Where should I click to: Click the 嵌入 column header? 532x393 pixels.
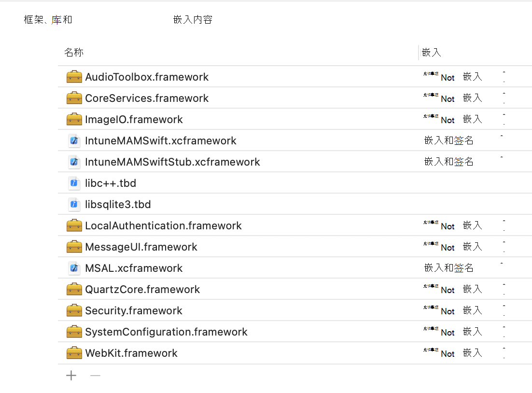pyautogui.click(x=432, y=52)
